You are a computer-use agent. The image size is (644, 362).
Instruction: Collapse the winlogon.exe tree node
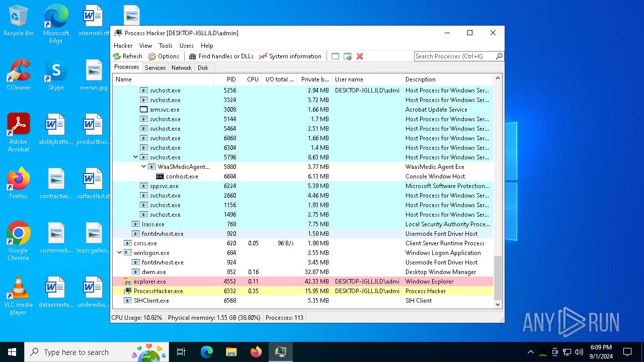(119, 253)
